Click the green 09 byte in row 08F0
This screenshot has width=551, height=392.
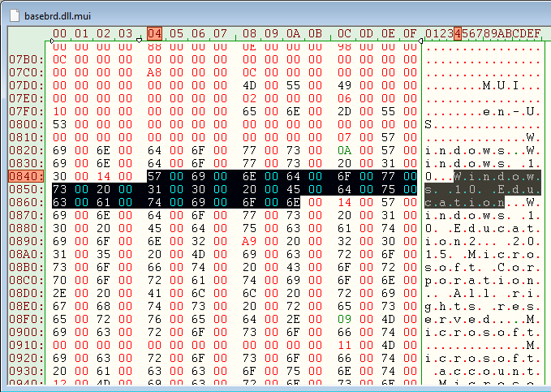coord(344,319)
